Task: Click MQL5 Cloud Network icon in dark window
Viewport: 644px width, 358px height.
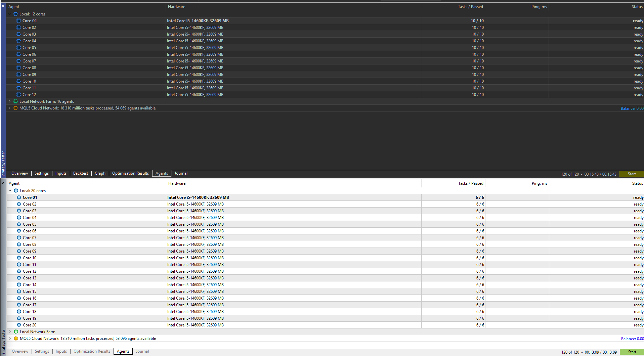Action: (x=15, y=108)
